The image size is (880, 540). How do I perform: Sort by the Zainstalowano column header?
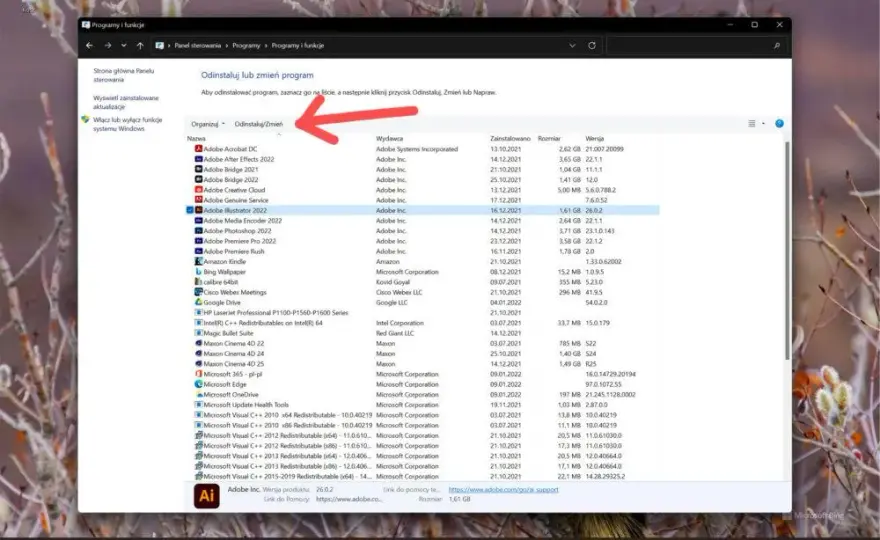pos(510,139)
